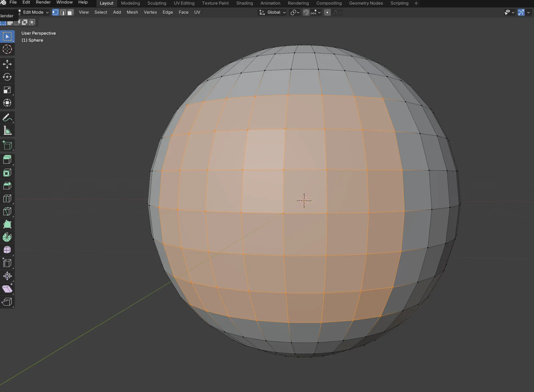534x392 pixels.
Task: Toggle viewport gizmos display
Action: (521, 12)
